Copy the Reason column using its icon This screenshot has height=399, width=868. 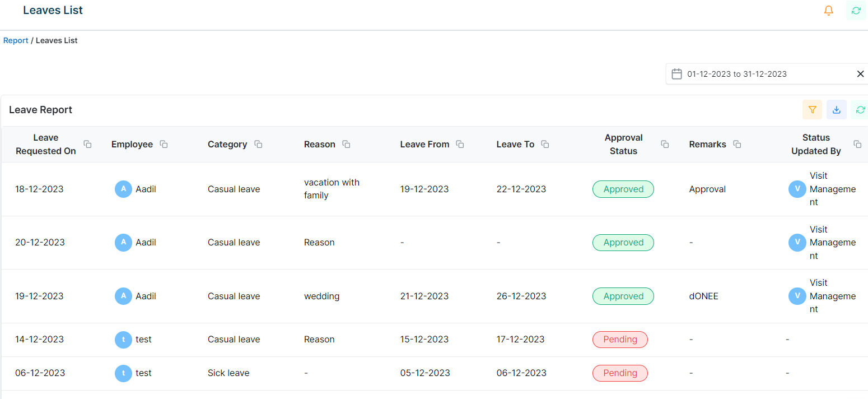(x=346, y=144)
